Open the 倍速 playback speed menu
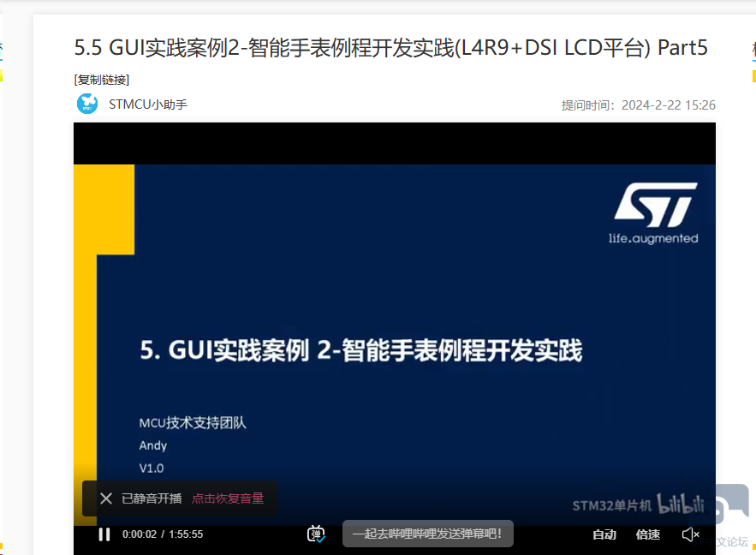756x555 pixels. [647, 534]
